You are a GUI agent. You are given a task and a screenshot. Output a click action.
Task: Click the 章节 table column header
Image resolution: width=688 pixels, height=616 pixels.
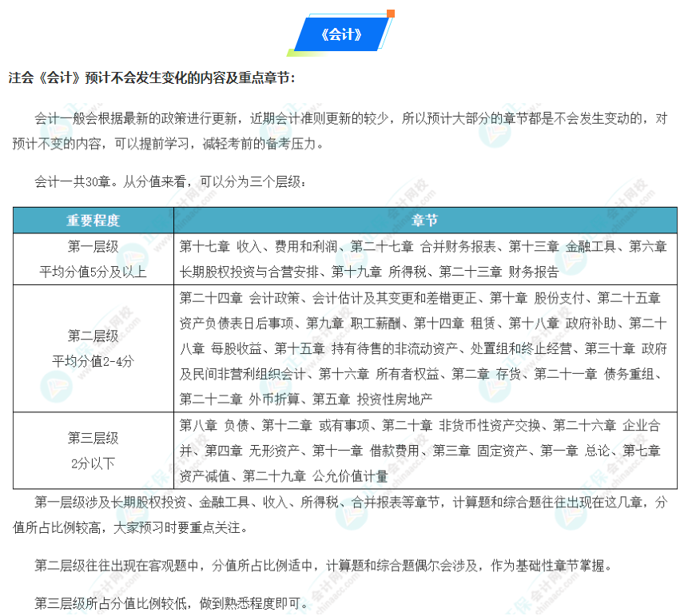coord(424,221)
